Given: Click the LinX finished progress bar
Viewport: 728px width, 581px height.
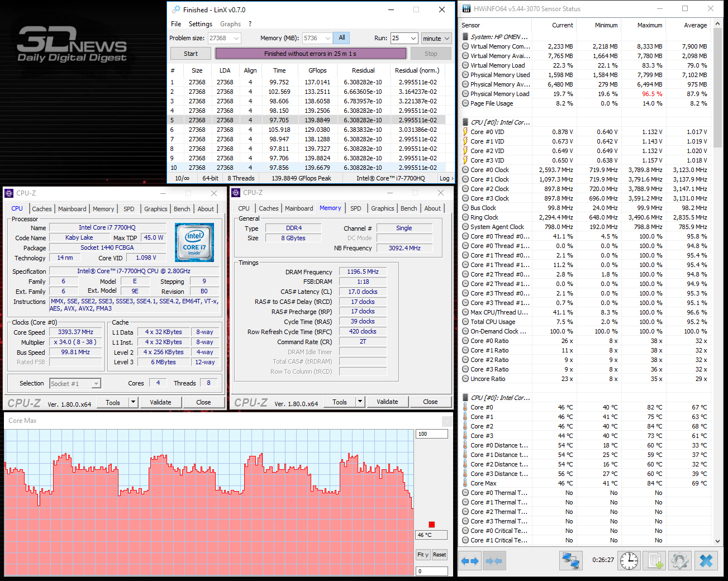Looking at the screenshot, I should (311, 54).
